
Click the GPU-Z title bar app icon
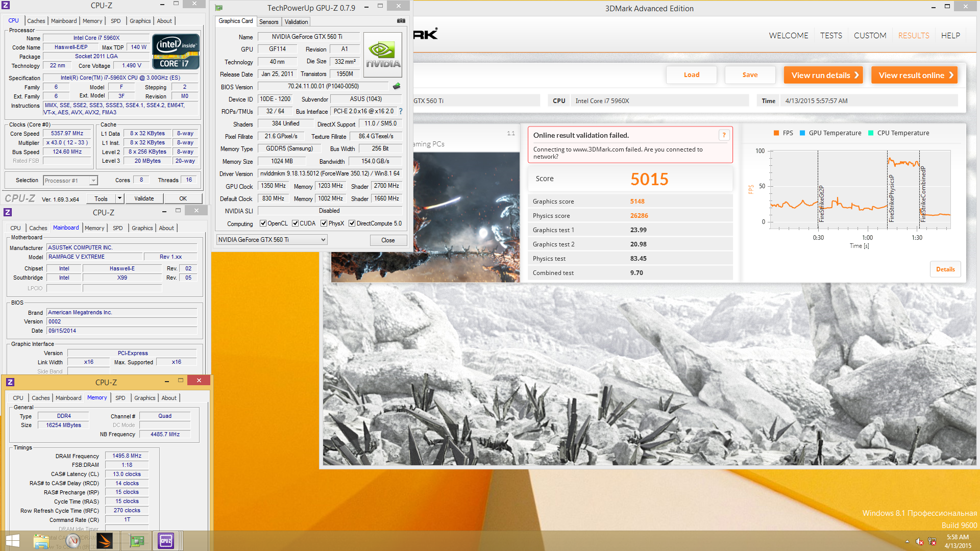[219, 8]
